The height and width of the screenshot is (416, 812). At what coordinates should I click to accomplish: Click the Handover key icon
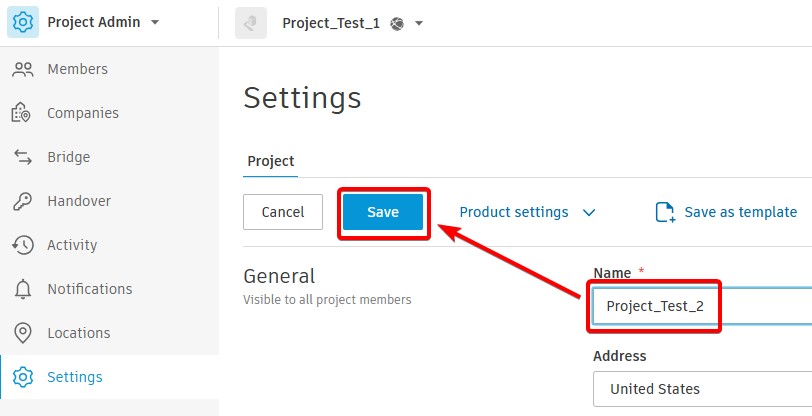coord(22,201)
